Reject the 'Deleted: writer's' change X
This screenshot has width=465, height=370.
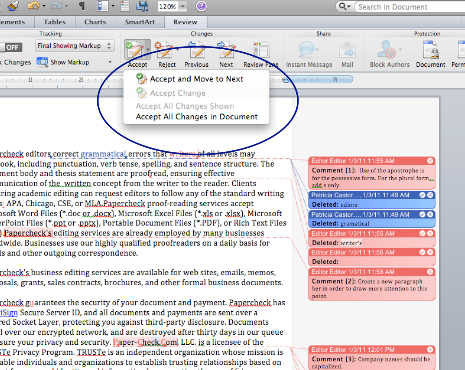pyautogui.click(x=430, y=233)
